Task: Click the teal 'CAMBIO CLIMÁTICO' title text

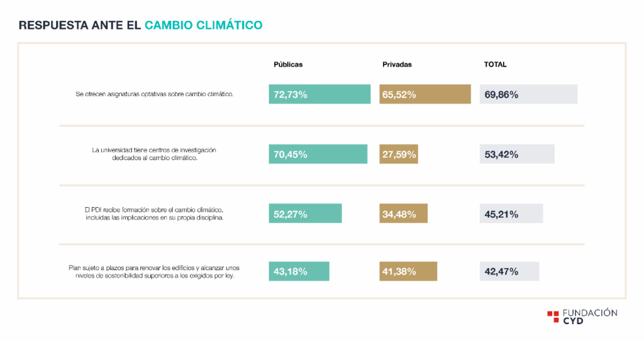Action: pyautogui.click(x=203, y=25)
